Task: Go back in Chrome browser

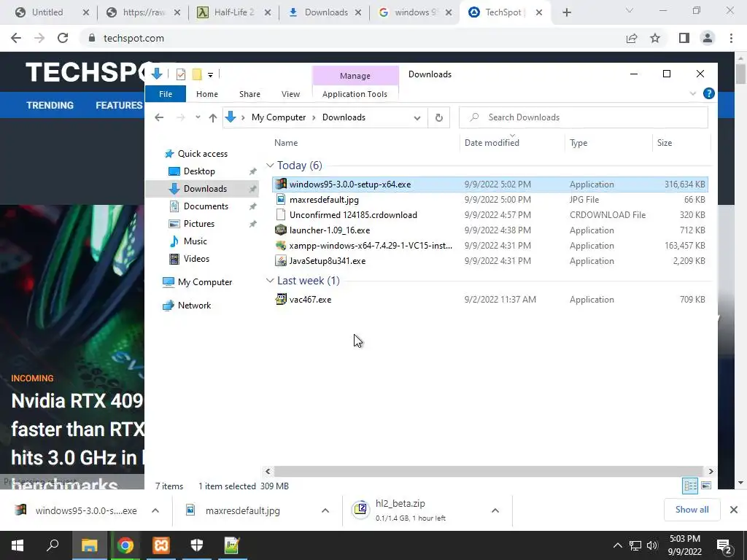Action: click(x=16, y=38)
